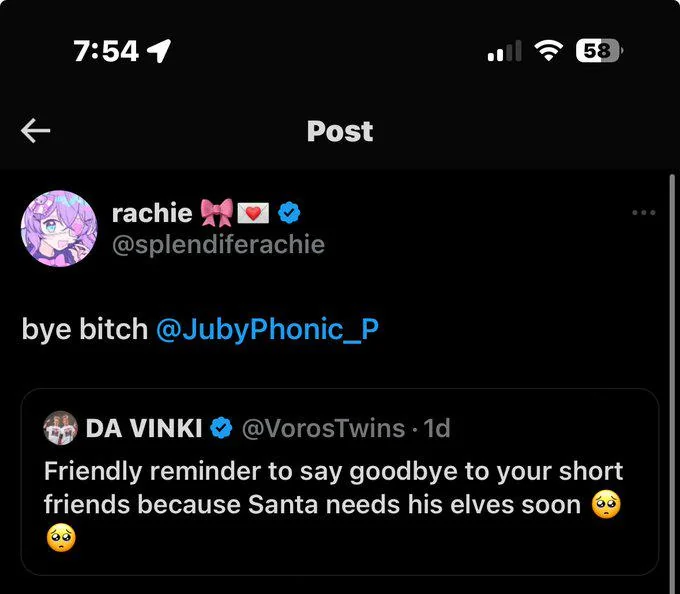Tap the Post header title
This screenshot has height=594, width=680.
click(340, 131)
